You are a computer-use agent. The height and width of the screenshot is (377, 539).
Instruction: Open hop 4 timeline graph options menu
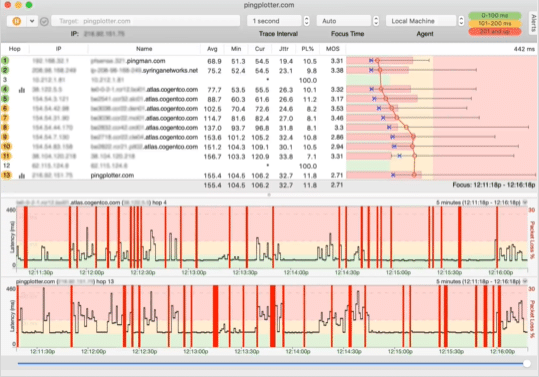coord(525,202)
